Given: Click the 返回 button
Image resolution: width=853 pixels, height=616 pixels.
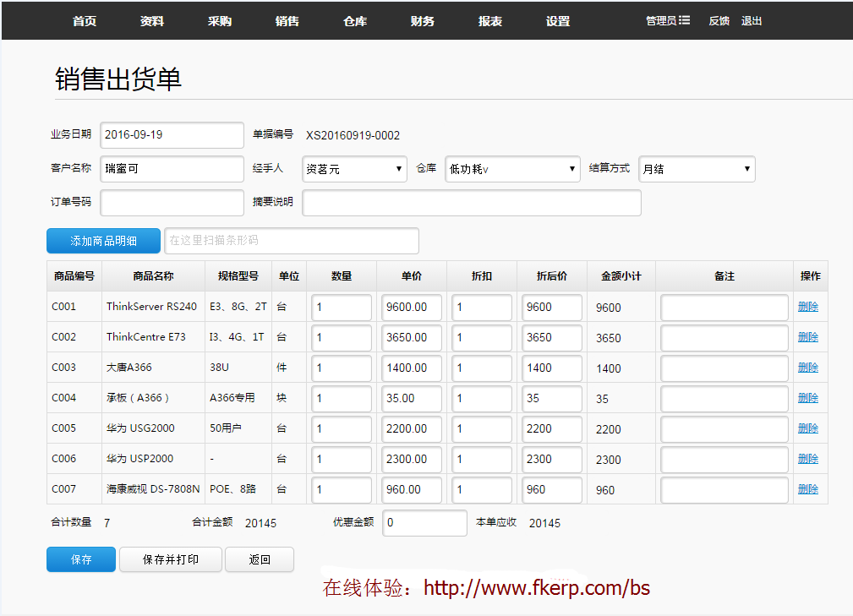Looking at the screenshot, I should [260, 559].
